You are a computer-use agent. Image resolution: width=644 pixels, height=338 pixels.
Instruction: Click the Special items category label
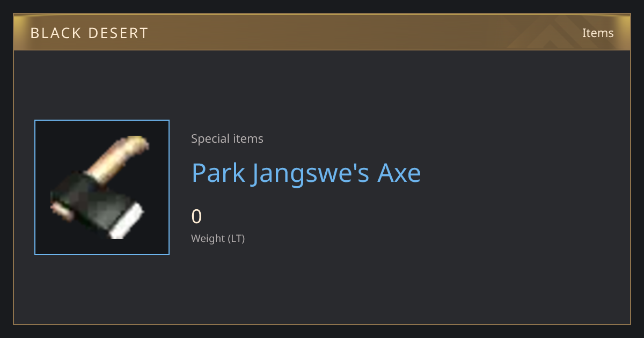[x=227, y=138]
